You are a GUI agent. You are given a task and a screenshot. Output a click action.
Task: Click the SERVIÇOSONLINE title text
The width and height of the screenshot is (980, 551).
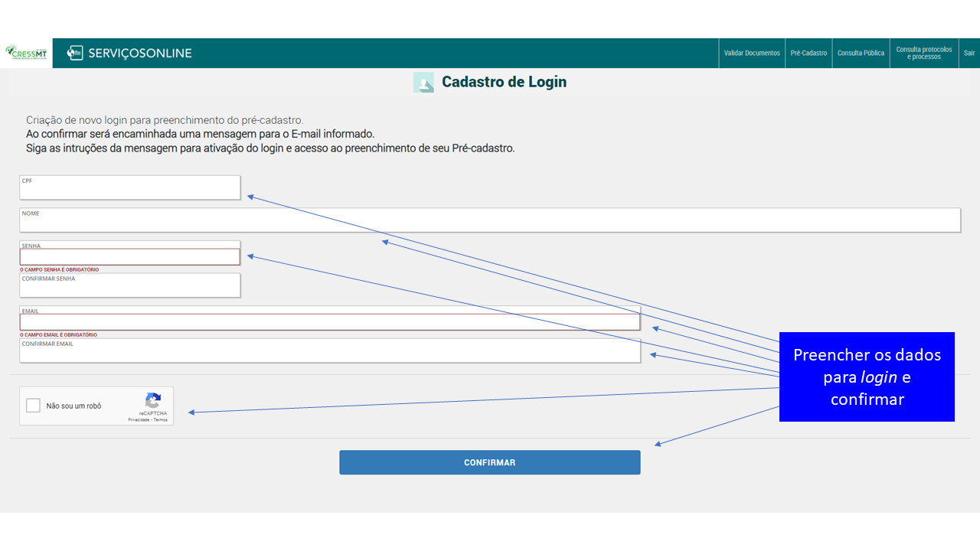pos(140,53)
